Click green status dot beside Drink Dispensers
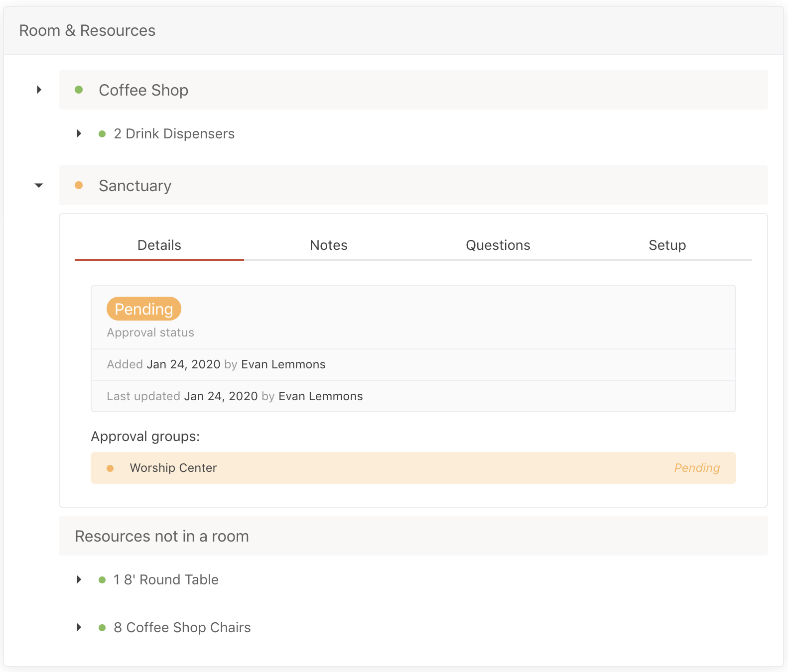The width and height of the screenshot is (788, 672). (x=102, y=134)
